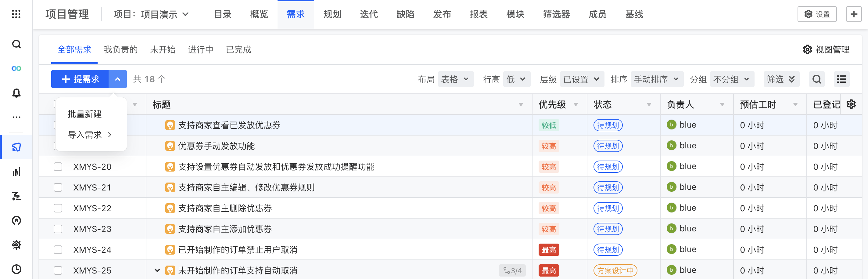Open requirement 优惠券手动发放功能
Viewport: 868px width, 279px height.
(216, 146)
